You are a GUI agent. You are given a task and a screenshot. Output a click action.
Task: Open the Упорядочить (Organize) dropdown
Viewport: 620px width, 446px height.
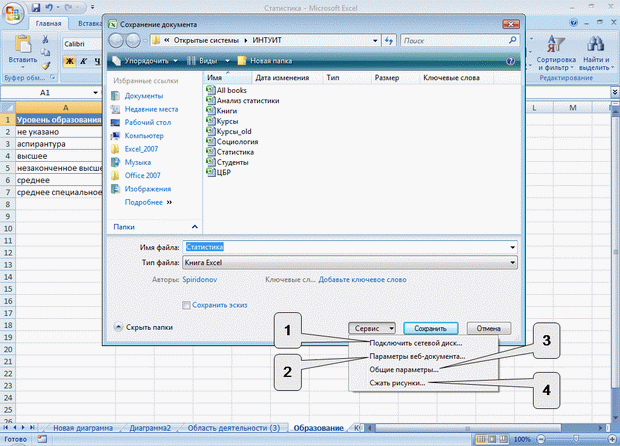click(145, 61)
